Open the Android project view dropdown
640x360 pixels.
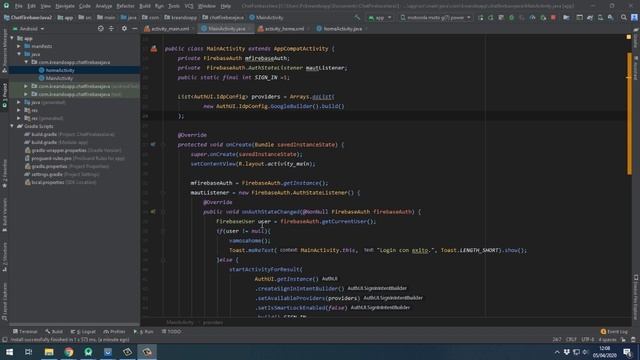pyautogui.click(x=29, y=29)
